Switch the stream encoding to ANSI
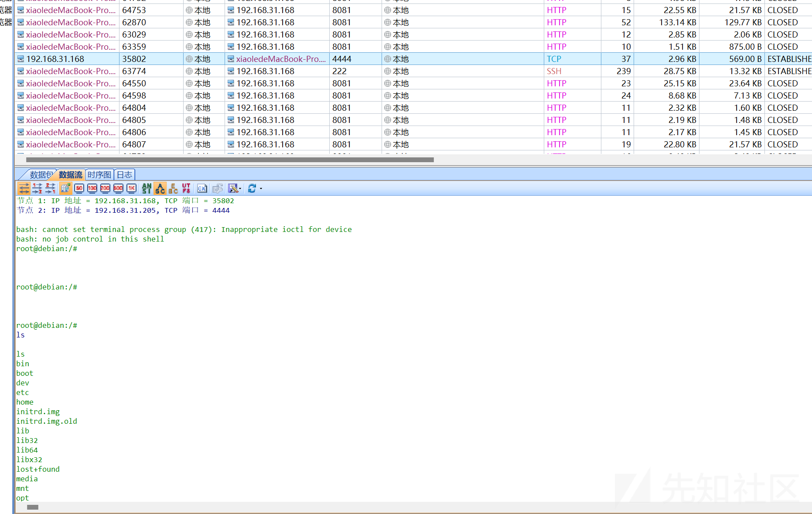 (x=147, y=188)
